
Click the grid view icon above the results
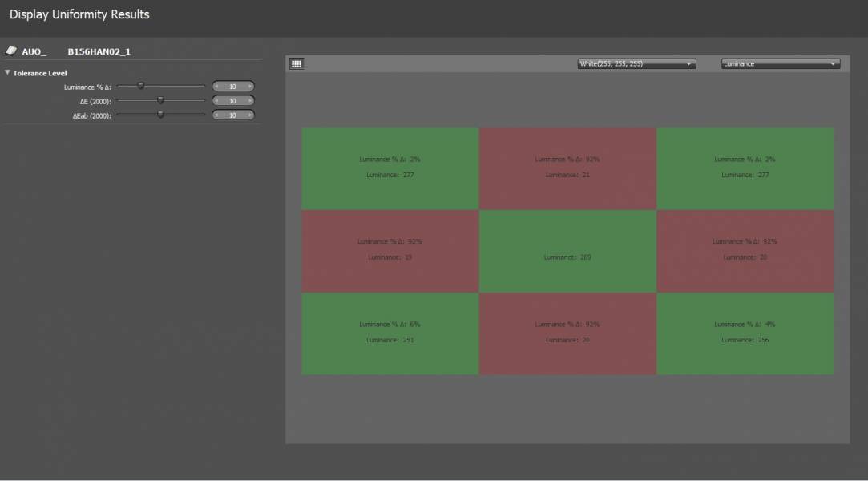(296, 64)
